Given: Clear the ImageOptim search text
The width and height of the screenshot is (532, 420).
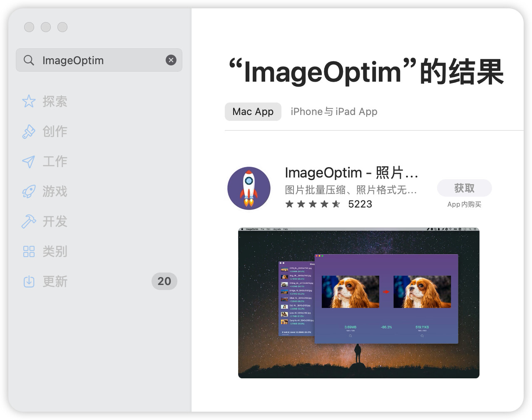Looking at the screenshot, I should point(171,60).
